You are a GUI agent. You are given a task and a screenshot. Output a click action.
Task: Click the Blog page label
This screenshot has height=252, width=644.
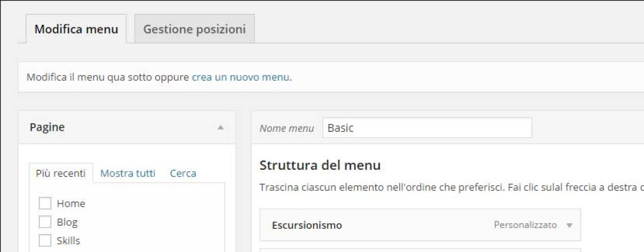coord(67,222)
